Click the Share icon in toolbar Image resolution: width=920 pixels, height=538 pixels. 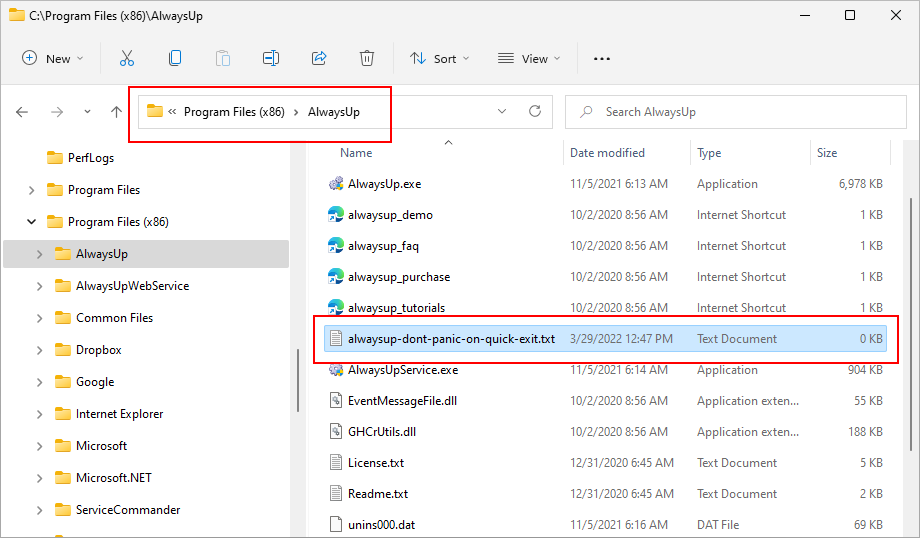tap(319, 58)
